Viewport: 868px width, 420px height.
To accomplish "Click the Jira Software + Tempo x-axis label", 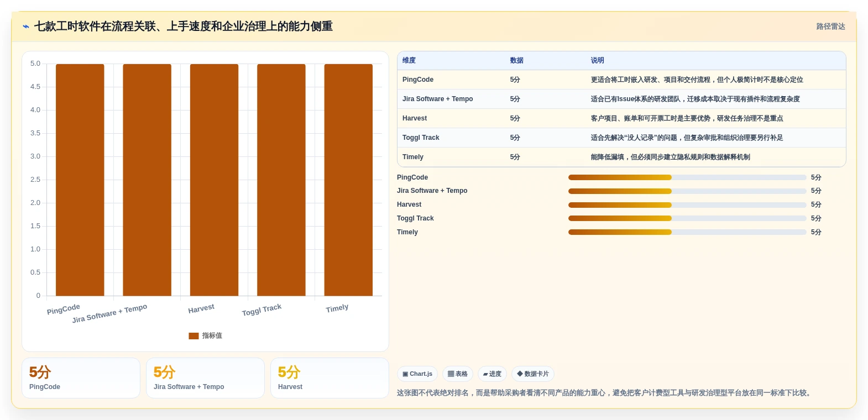I will click(x=109, y=313).
